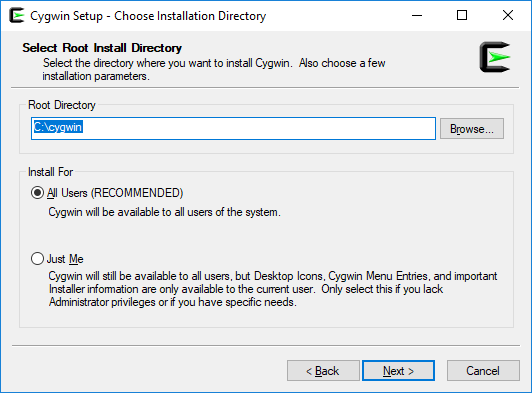The width and height of the screenshot is (532, 393).
Task: Click the 'Administrator privileges' description line
Action: 173,302
